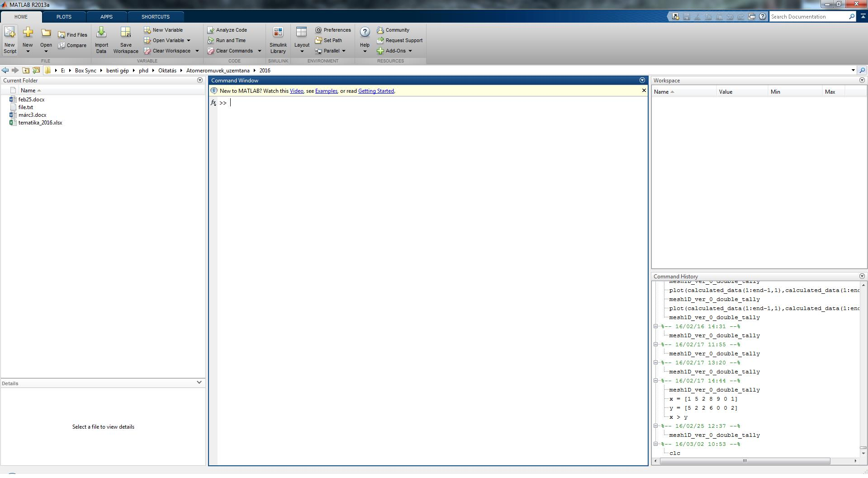868x478 pixels.
Task: Open Command Window actions menu
Action: (x=642, y=80)
